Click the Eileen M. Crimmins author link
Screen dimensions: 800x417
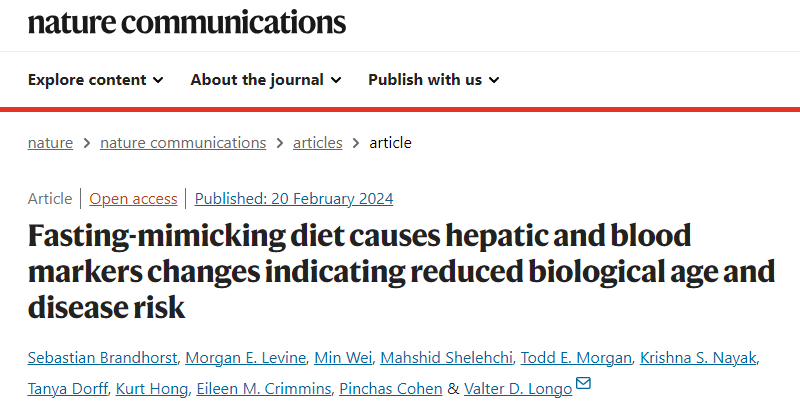tap(264, 389)
